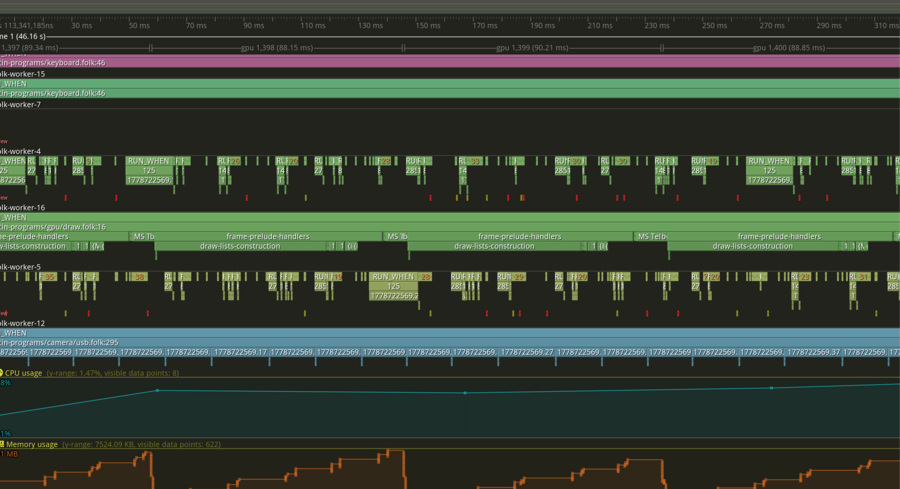This screenshot has width=900, height=489.
Task: Click the CPU usage plot label
Action: click(23, 373)
